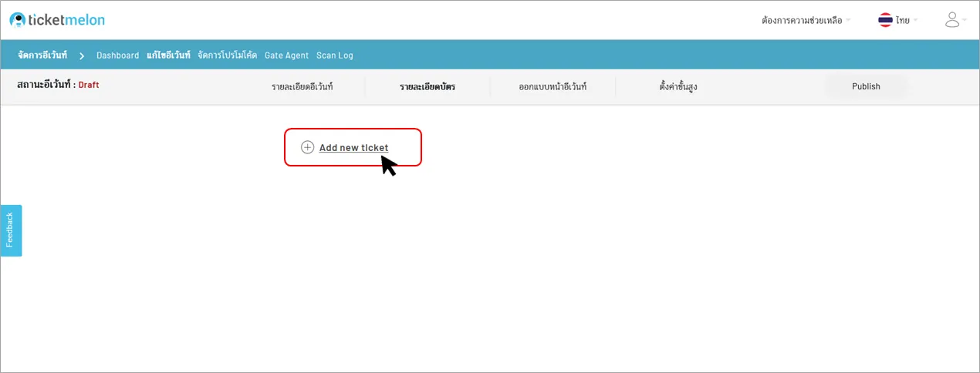Click จัดการอีเว้นท์ breadcrumb link
The image size is (980, 373).
tap(42, 55)
